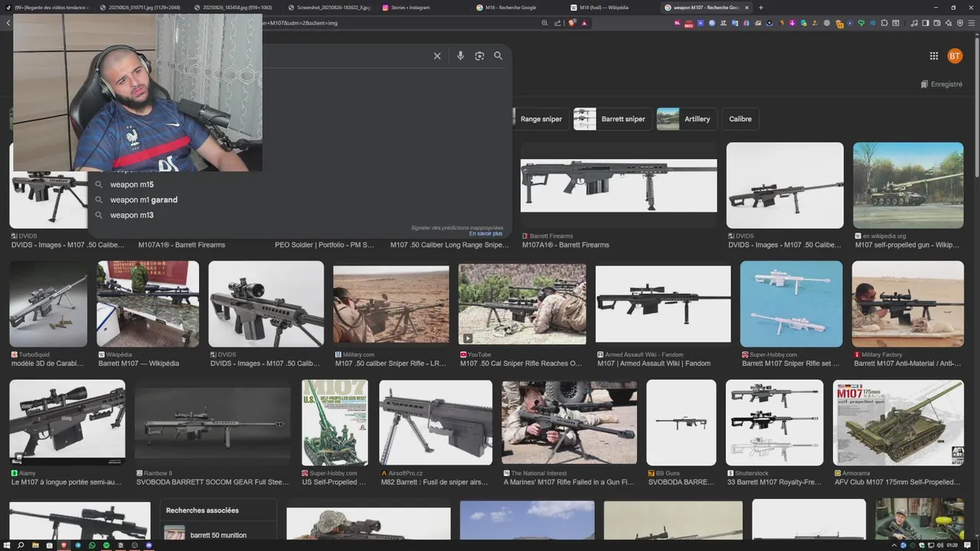Go back with the browser arrow
980x551 pixels.
[x=8, y=23]
